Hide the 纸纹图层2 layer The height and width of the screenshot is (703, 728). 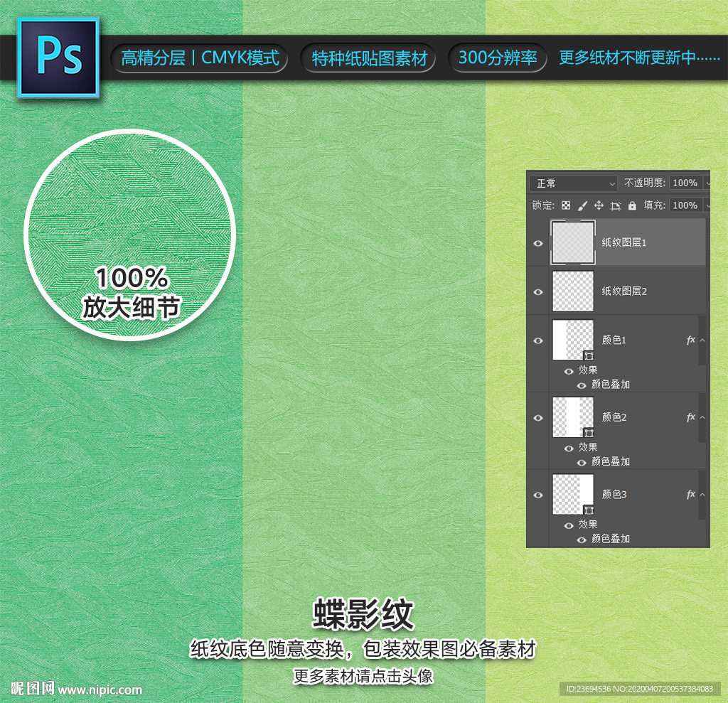coord(538,291)
